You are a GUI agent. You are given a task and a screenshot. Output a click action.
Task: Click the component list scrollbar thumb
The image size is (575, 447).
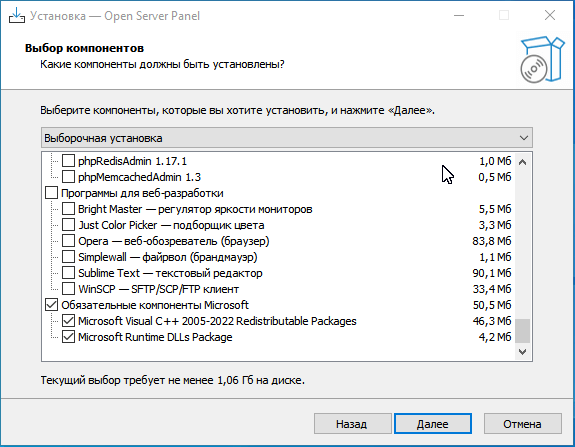[x=523, y=331]
